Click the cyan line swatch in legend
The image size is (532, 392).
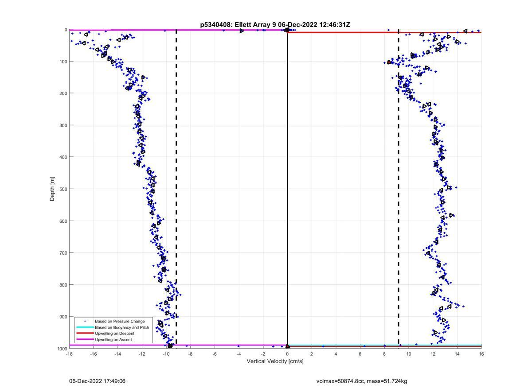pos(85,327)
